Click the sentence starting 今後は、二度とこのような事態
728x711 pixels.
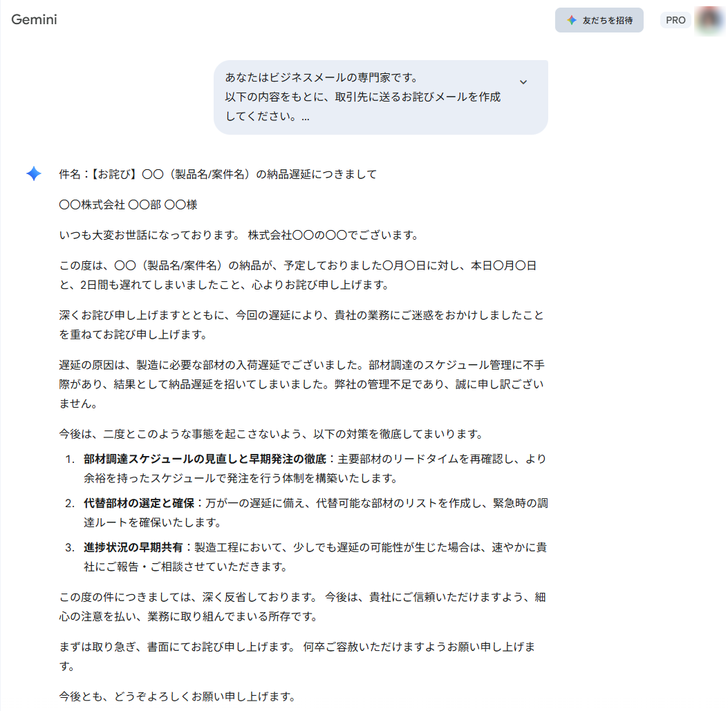click(x=270, y=434)
